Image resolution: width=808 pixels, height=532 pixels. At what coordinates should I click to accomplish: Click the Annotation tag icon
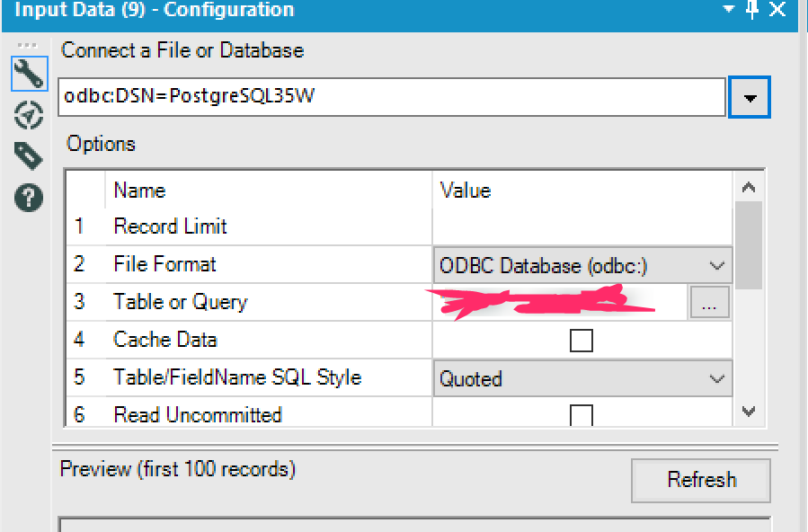(29, 156)
